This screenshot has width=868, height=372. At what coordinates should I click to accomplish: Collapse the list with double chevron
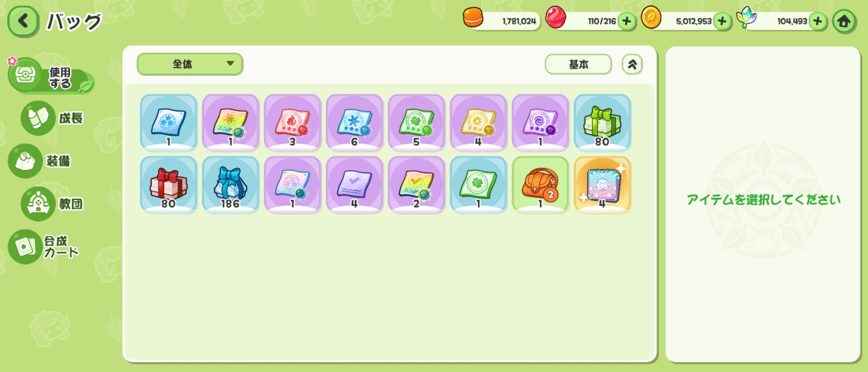tap(632, 64)
